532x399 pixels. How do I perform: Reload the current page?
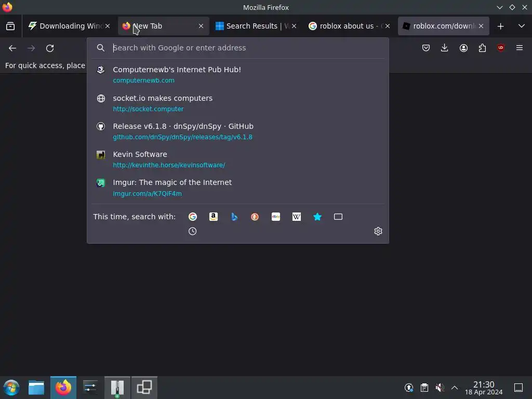pos(50,48)
